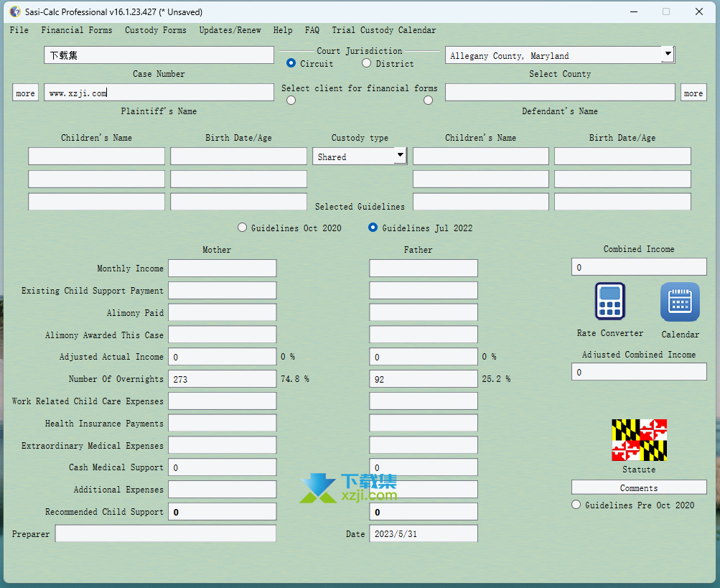The height and width of the screenshot is (588, 720).
Task: Click the Plaintiff's Name field
Action: point(159,93)
